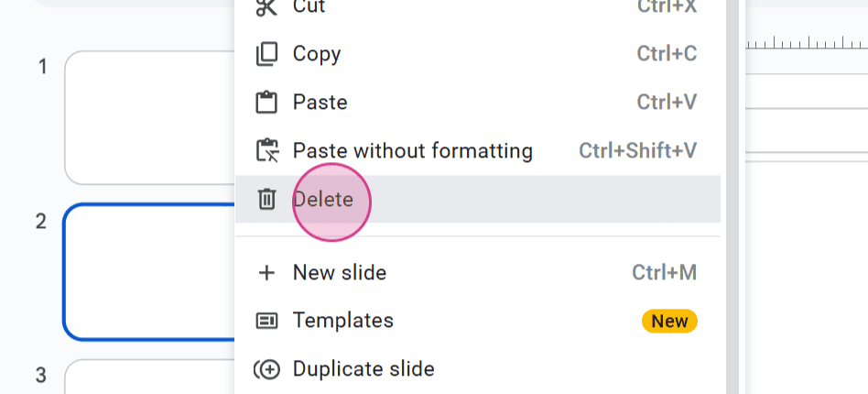
Task: Click the yellow New badge beside Templates
Action: (x=670, y=321)
